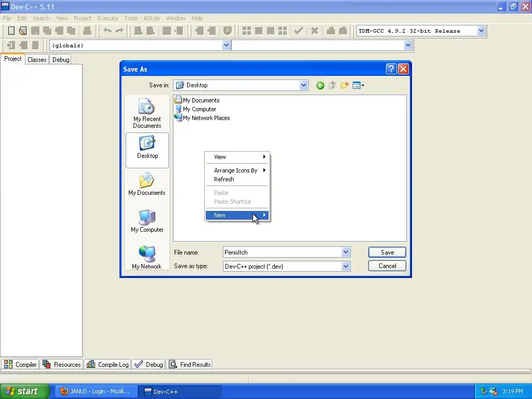Select the Project tab in left panel
This screenshot has height=399, width=532.
pyautogui.click(x=12, y=59)
